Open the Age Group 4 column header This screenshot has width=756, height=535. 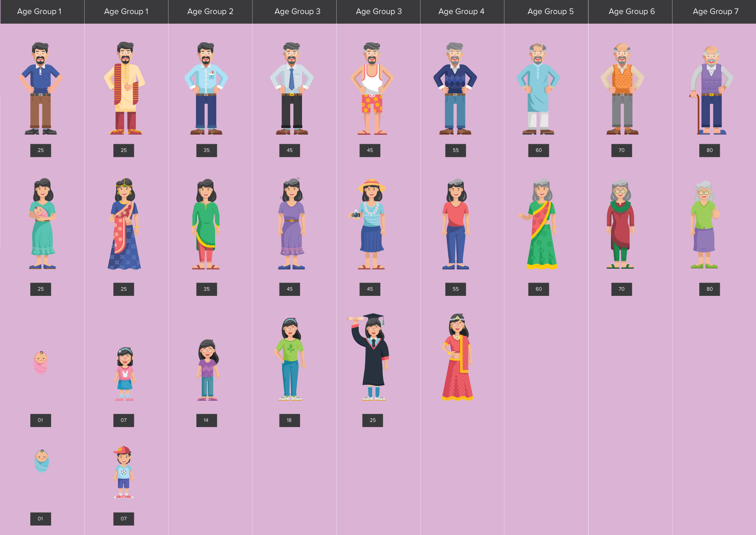(461, 11)
